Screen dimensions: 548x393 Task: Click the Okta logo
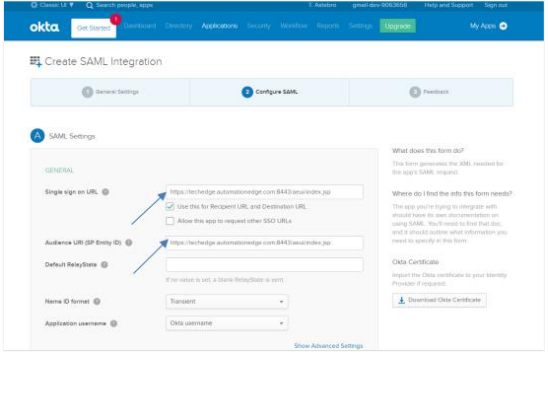click(x=44, y=27)
